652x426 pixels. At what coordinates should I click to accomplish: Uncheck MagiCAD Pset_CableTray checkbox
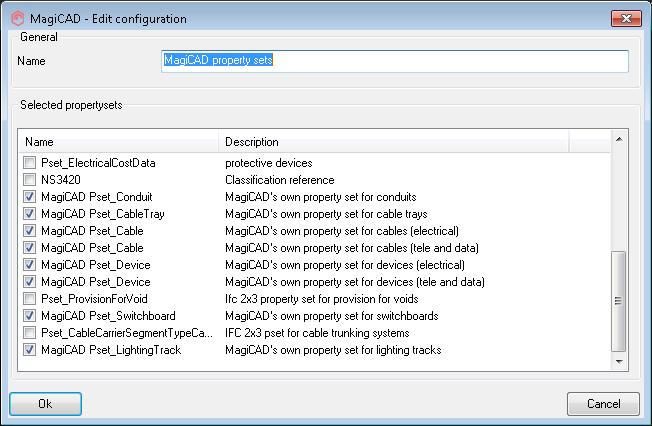click(x=30, y=214)
